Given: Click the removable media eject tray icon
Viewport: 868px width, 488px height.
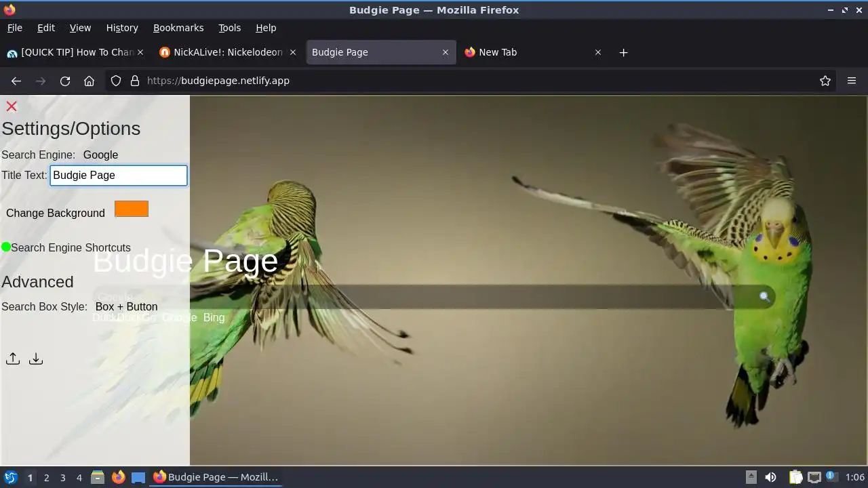Looking at the screenshot, I should [751, 477].
